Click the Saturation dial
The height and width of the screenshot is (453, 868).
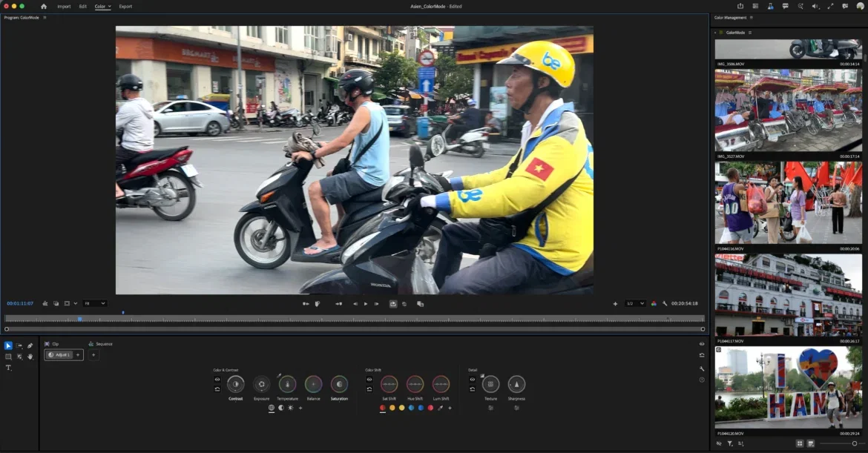tap(339, 384)
